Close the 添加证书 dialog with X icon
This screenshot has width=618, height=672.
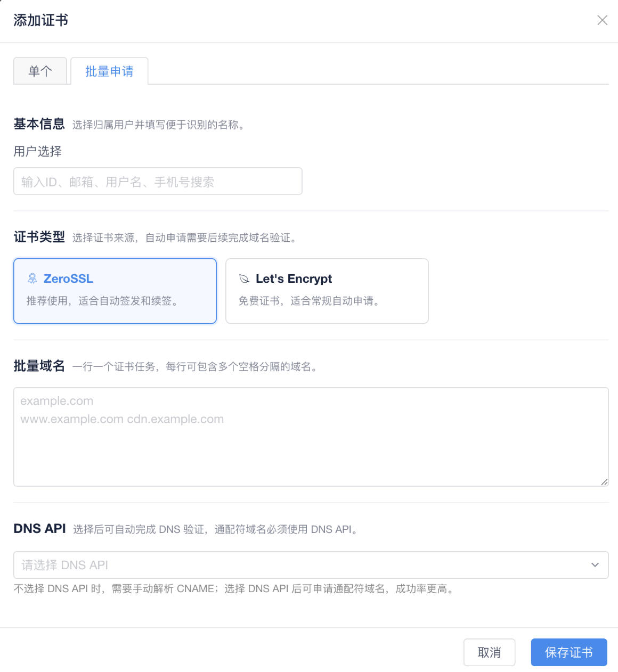click(602, 20)
